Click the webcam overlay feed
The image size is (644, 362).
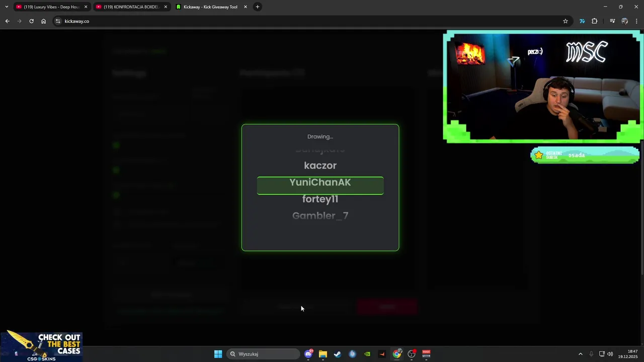click(543, 86)
